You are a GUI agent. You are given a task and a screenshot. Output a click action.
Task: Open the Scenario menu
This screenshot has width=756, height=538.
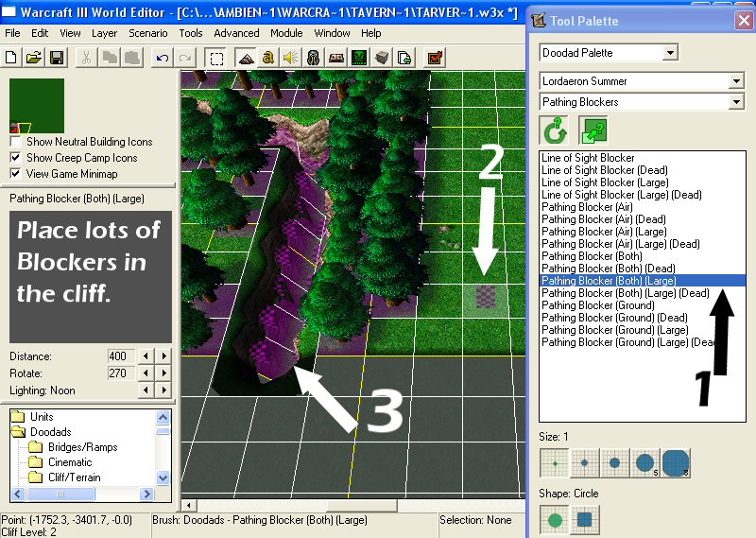[x=148, y=33]
